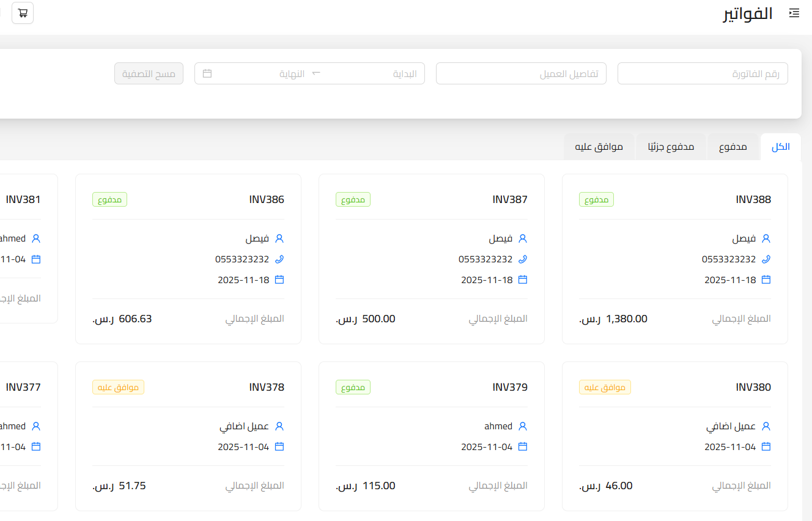
Task: Click the customer icon on INV388 card
Action: [767, 238]
